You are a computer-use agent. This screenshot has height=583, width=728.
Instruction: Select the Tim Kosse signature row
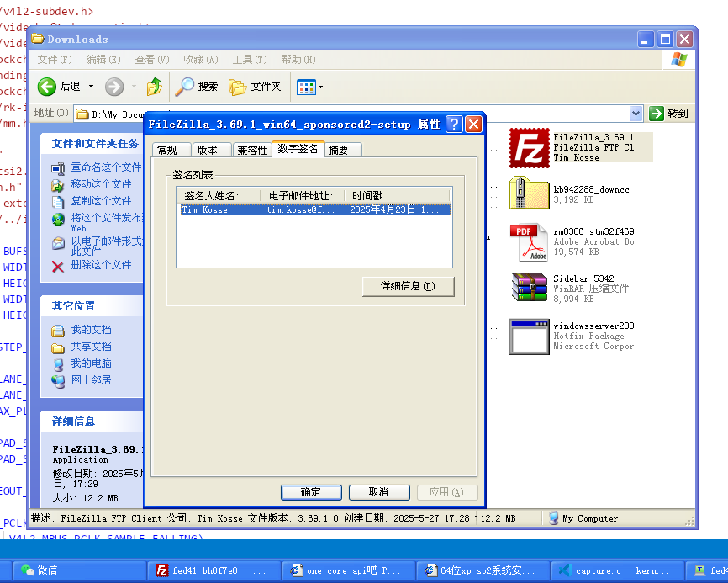[315, 210]
